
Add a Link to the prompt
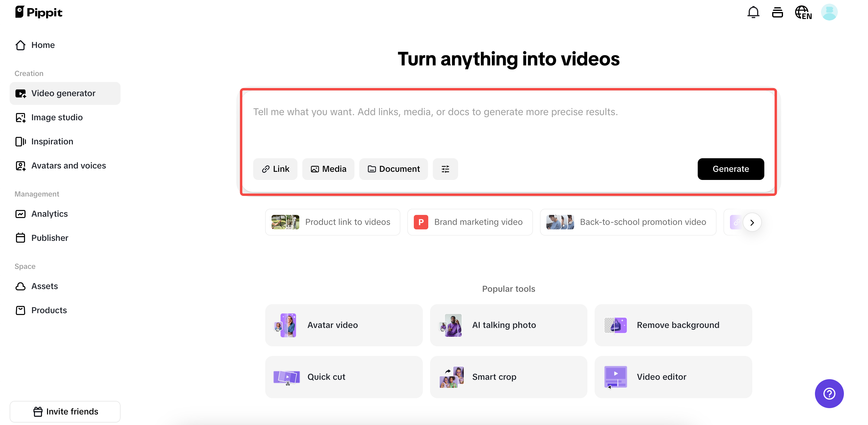coord(275,169)
